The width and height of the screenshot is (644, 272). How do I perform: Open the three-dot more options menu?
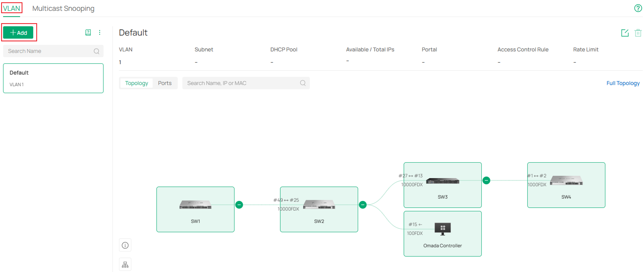100,32
